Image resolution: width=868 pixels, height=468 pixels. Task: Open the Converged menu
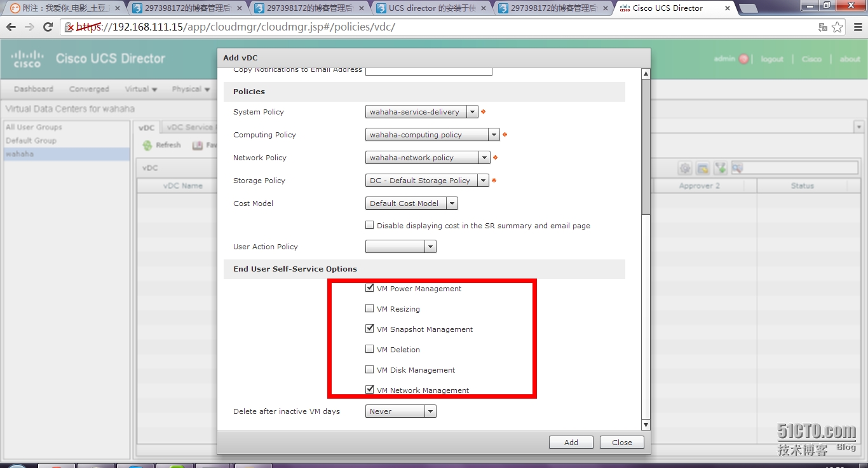tap(90, 89)
